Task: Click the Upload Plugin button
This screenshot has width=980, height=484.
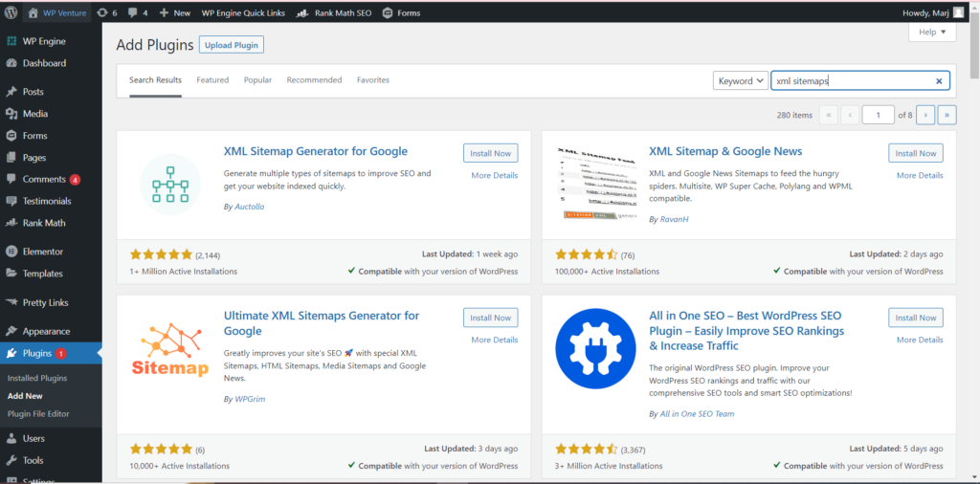Action: point(232,45)
